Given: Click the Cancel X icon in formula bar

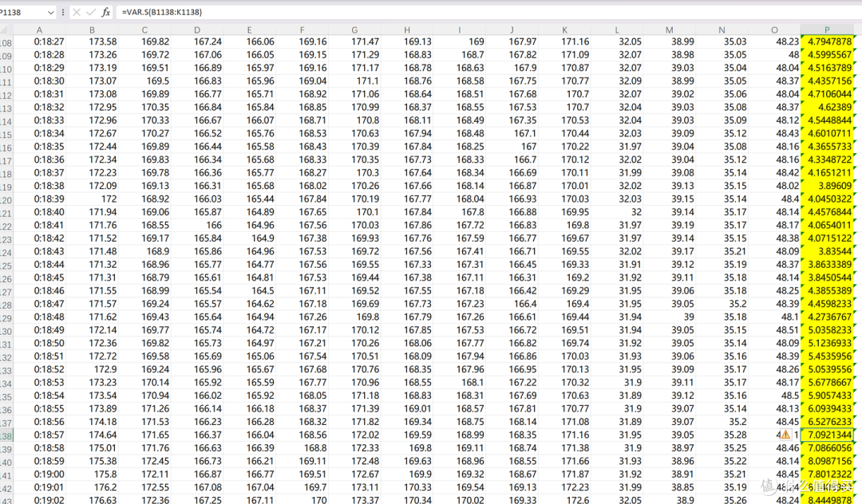Looking at the screenshot, I should pos(77,12).
